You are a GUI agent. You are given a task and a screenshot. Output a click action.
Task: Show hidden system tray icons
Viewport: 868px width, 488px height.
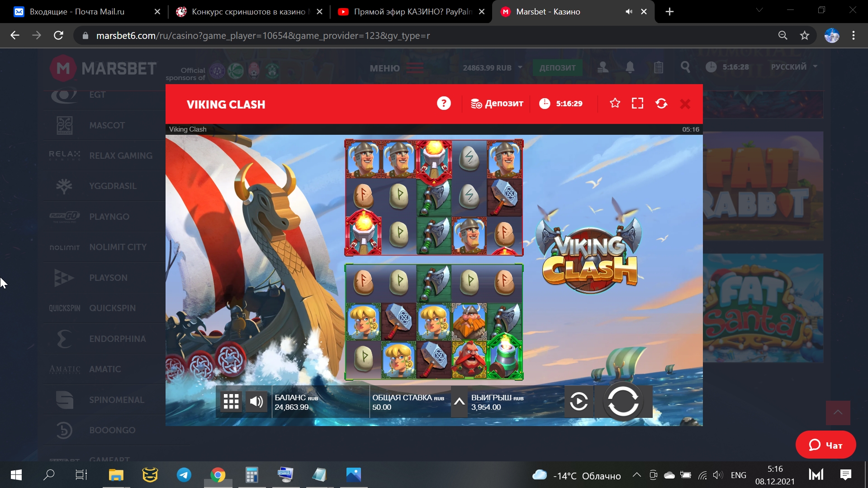tap(636, 475)
